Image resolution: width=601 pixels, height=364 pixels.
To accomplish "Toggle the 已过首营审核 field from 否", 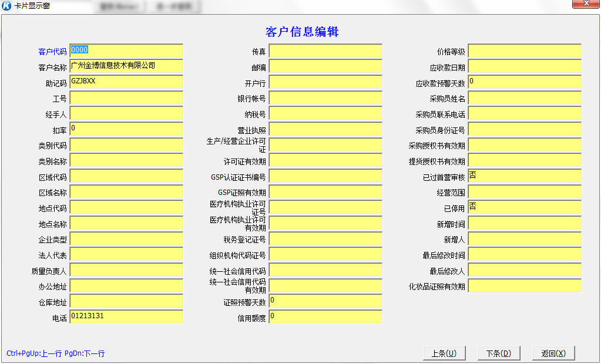I will tap(525, 176).
